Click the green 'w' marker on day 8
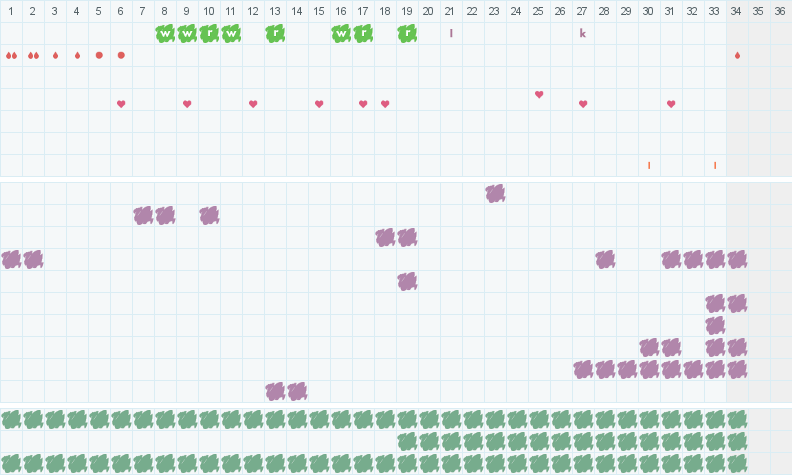 [x=165, y=33]
